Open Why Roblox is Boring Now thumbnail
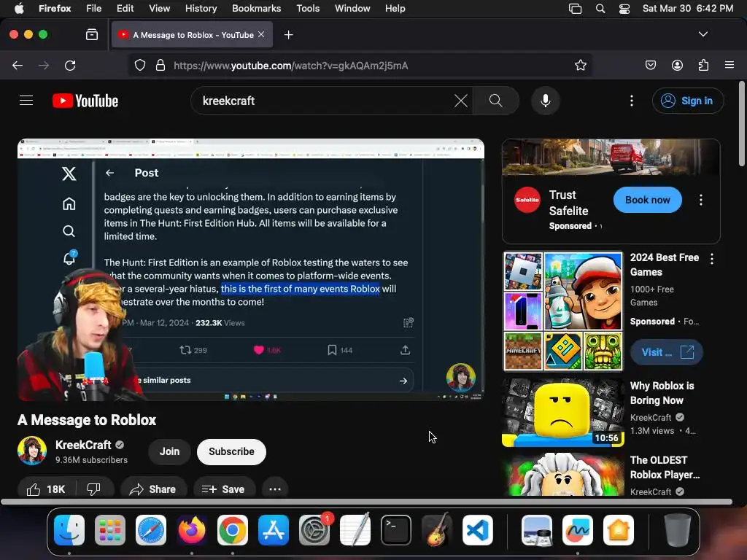This screenshot has width=747, height=560. click(563, 413)
